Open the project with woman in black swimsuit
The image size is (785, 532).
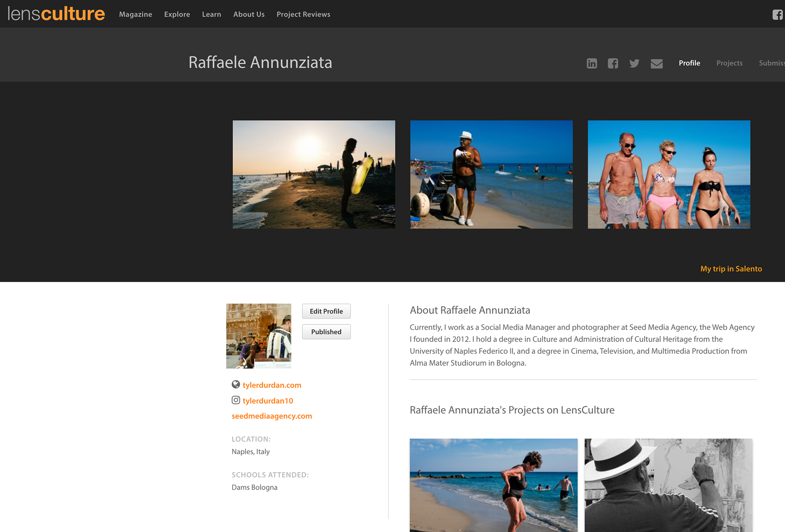tap(493, 485)
